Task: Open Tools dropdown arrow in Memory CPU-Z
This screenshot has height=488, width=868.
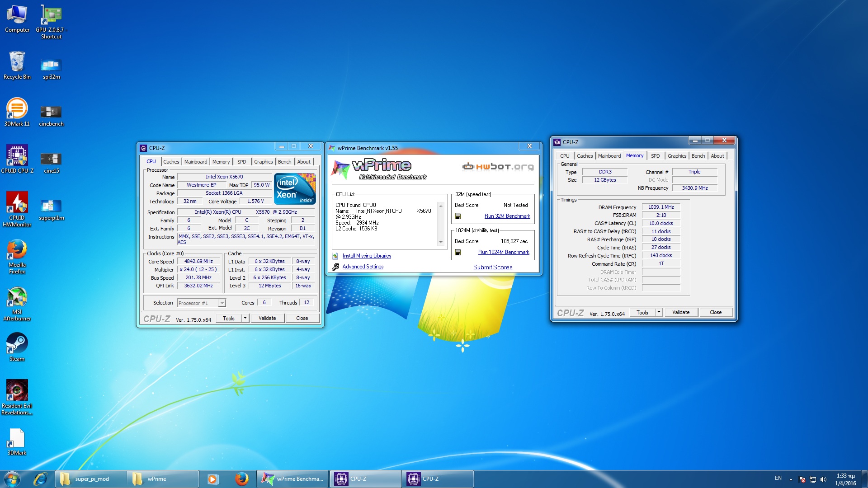Action: click(x=659, y=312)
